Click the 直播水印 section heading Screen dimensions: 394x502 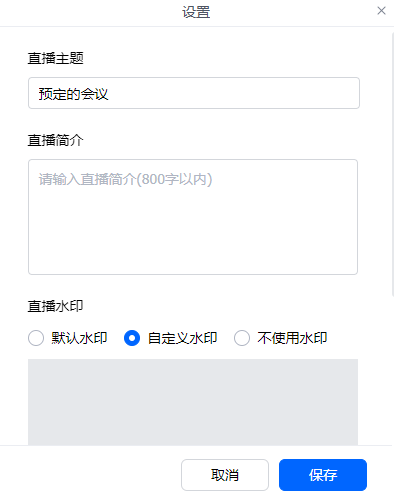point(55,306)
